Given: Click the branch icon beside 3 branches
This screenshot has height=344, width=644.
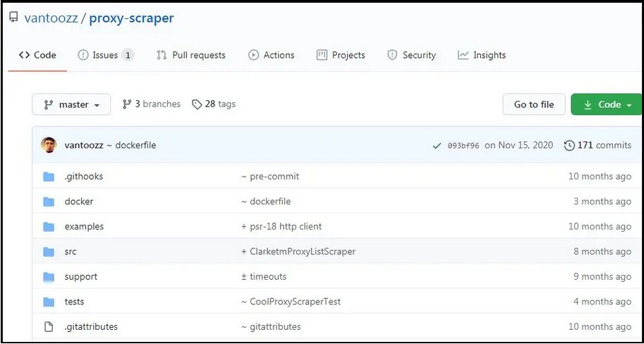Looking at the screenshot, I should tap(127, 104).
